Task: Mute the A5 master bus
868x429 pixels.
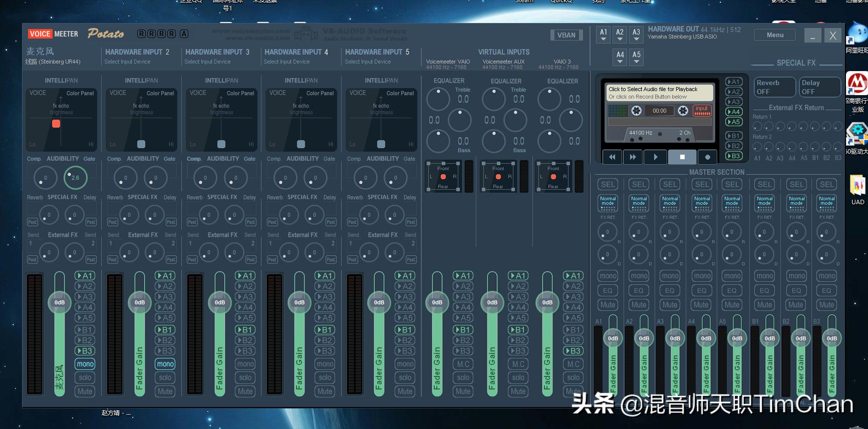Action: pyautogui.click(x=732, y=304)
